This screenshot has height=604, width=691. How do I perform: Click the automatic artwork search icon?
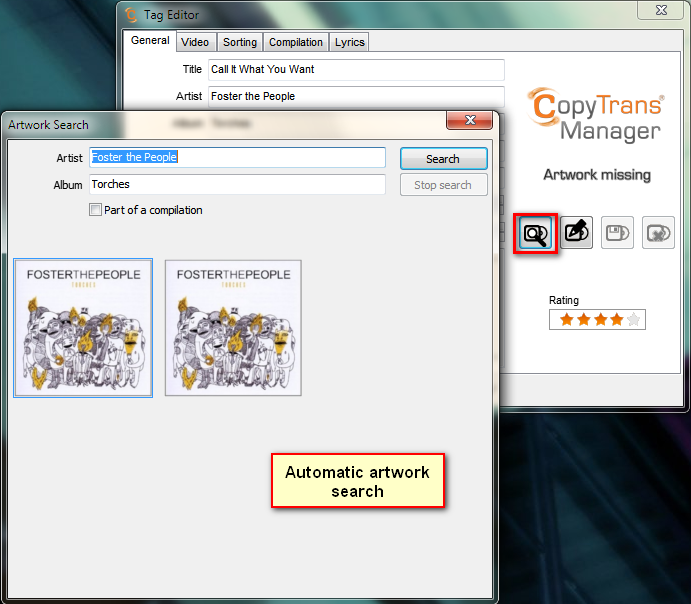point(535,233)
